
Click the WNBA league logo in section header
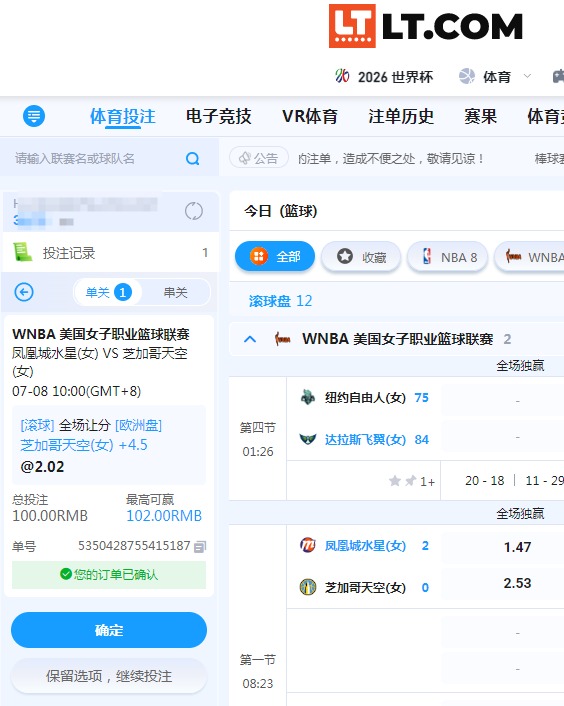[x=283, y=339]
